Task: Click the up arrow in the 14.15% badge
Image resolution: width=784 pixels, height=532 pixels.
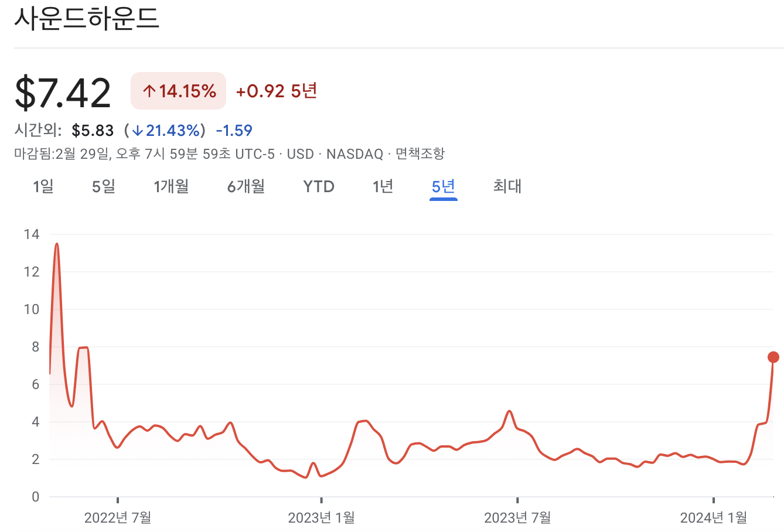Action: pos(148,90)
